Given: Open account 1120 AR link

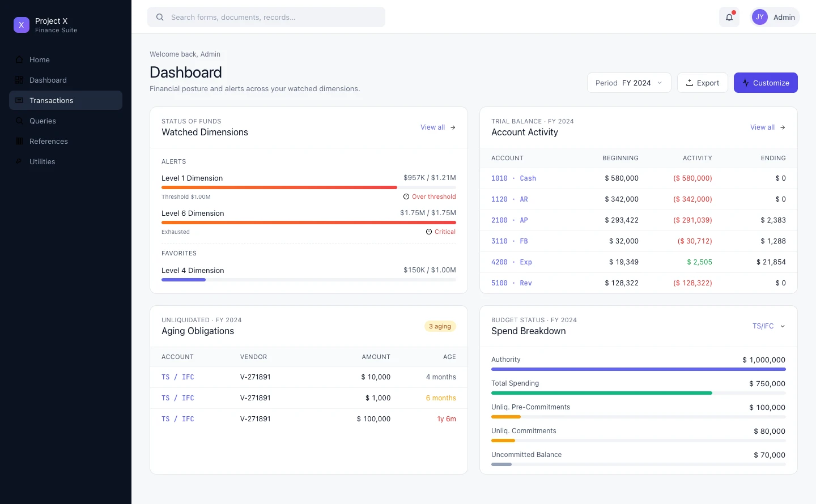Looking at the screenshot, I should click(x=509, y=199).
